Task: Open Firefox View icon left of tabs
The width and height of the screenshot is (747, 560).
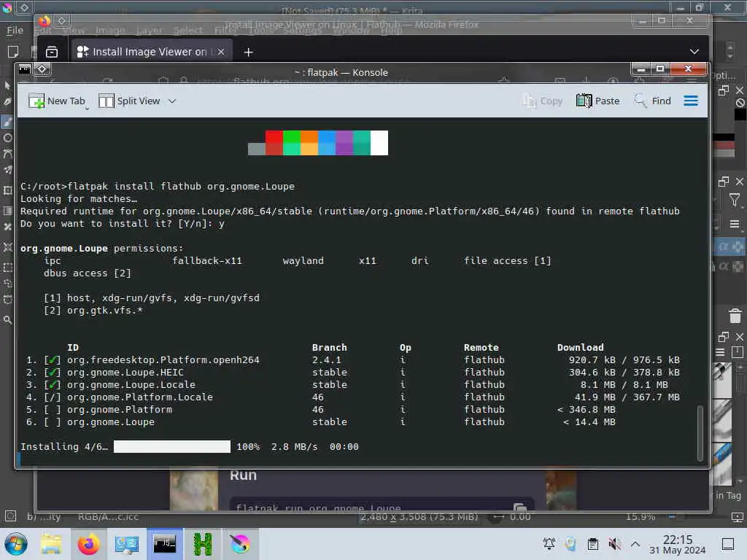Action: tap(52, 52)
